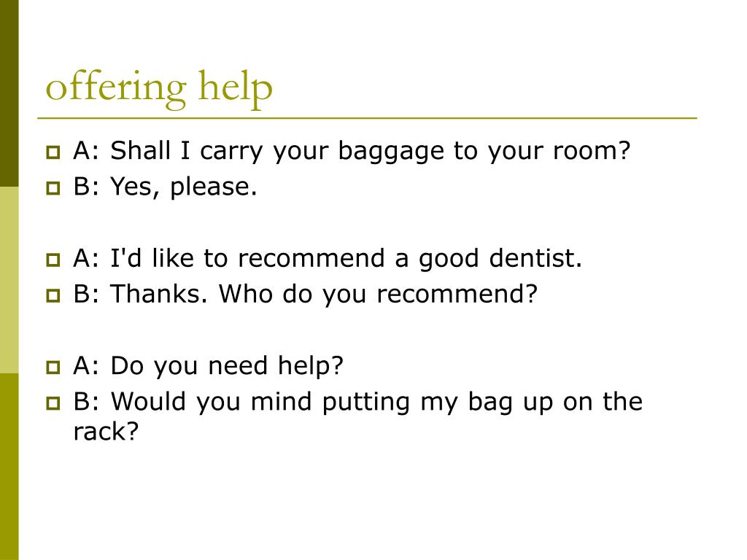The height and width of the screenshot is (560, 747).
Task: Click the bullet before 'Do you need help?'
Action: [x=53, y=367]
